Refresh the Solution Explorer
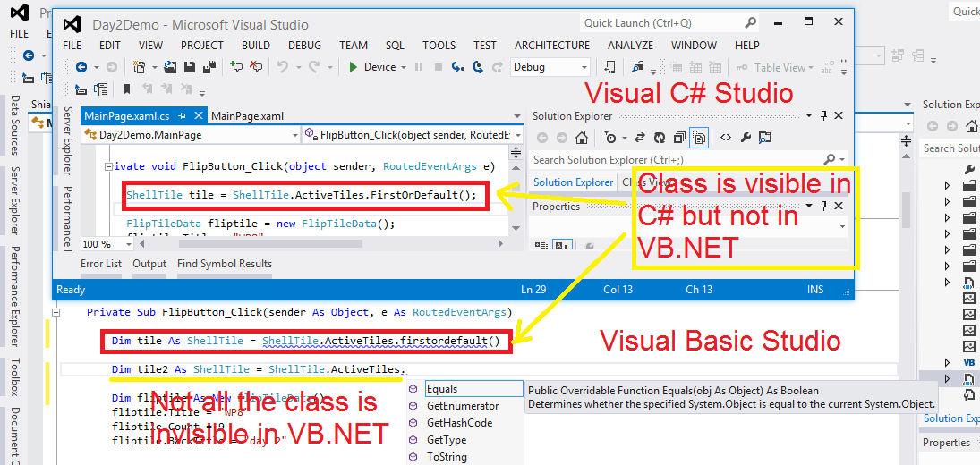 point(660,138)
